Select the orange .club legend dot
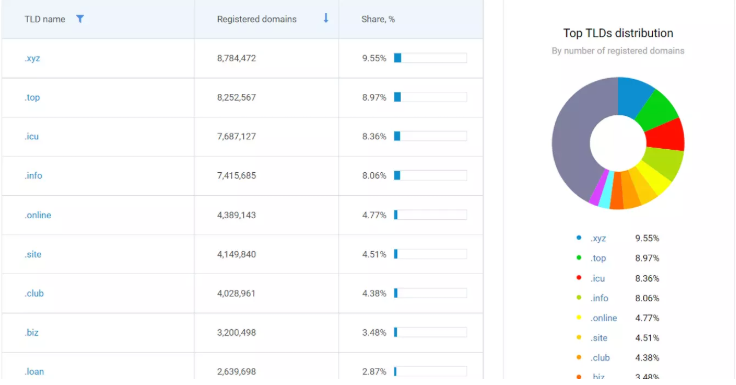 (x=579, y=357)
